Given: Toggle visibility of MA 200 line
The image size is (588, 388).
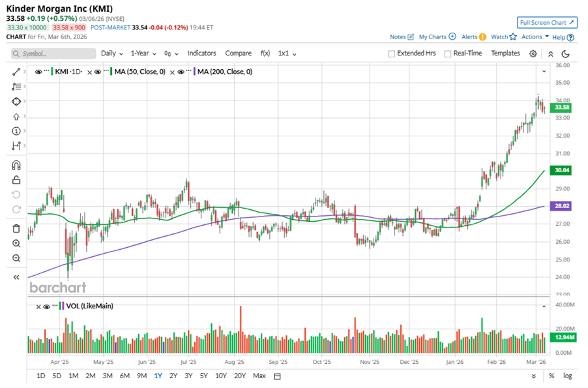Looking at the screenshot, I should point(181,72).
